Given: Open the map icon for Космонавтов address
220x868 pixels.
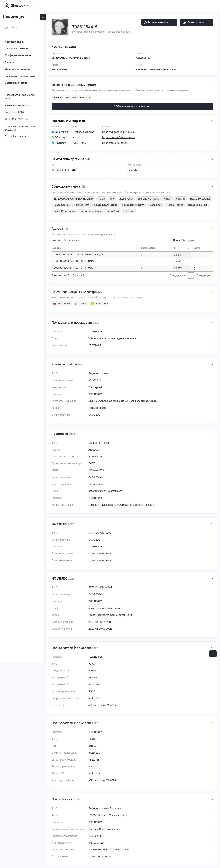Looking at the screenshot, I should pos(194,255).
